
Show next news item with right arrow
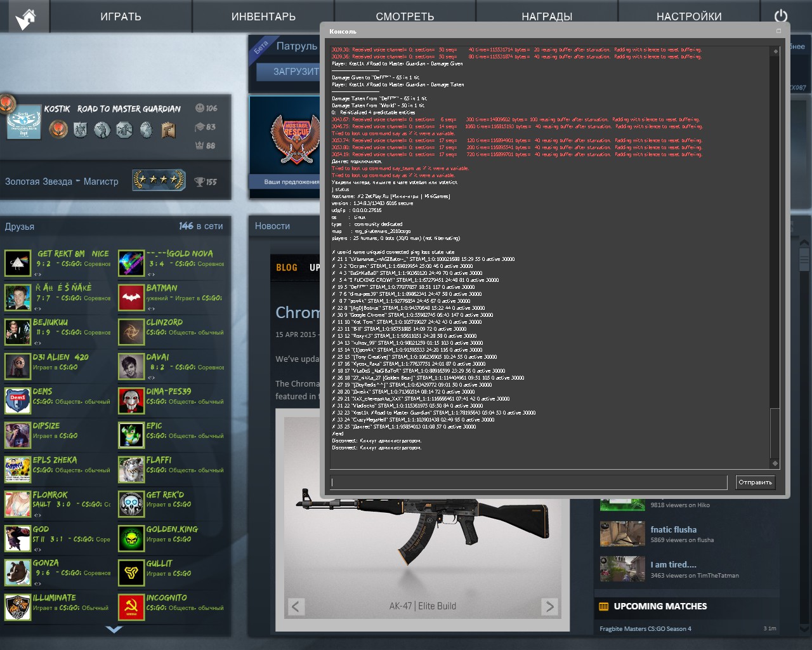(549, 606)
